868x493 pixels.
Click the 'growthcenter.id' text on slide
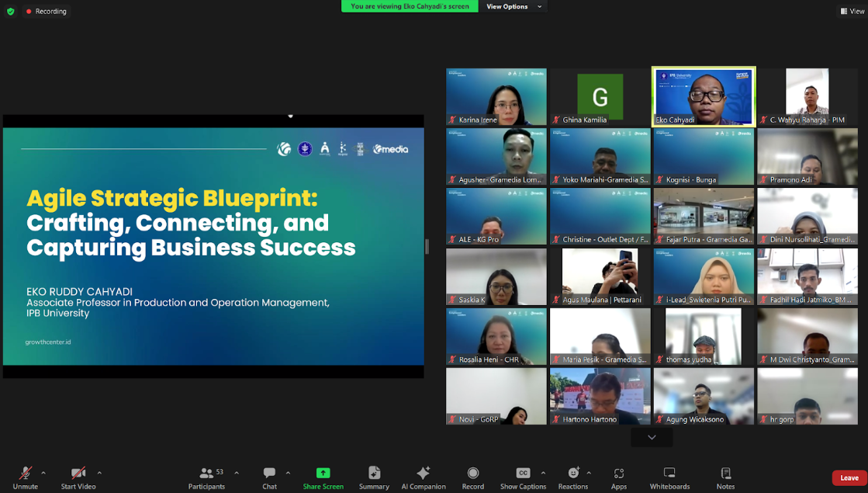tap(48, 342)
